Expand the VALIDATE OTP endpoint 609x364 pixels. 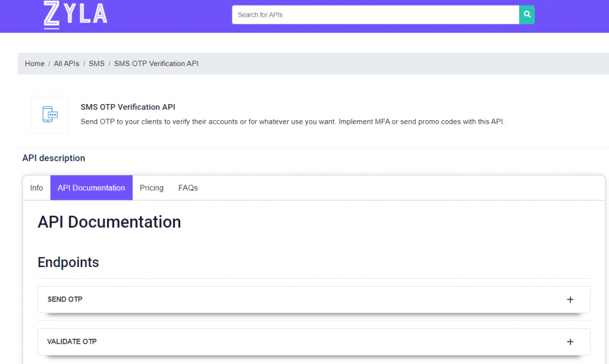(x=314, y=342)
